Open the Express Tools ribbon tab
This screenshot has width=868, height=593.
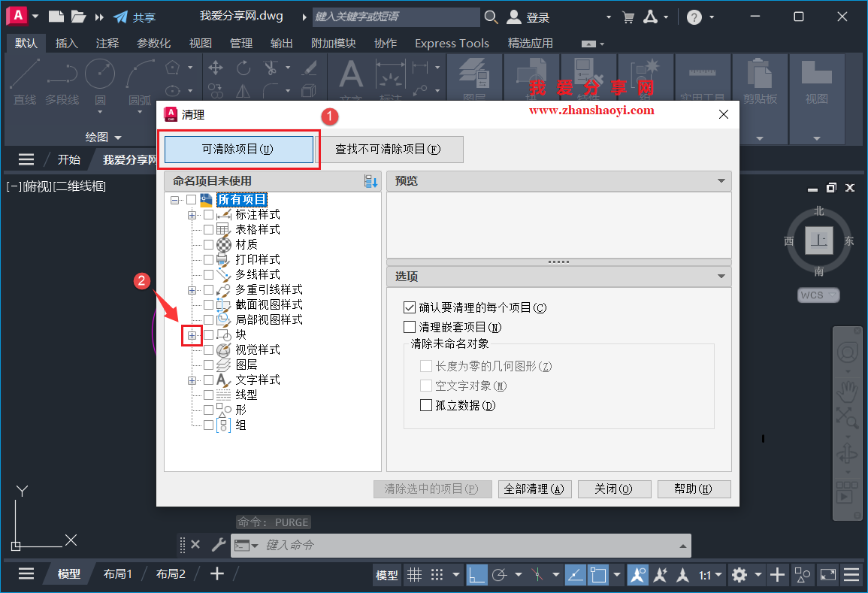tap(452, 43)
